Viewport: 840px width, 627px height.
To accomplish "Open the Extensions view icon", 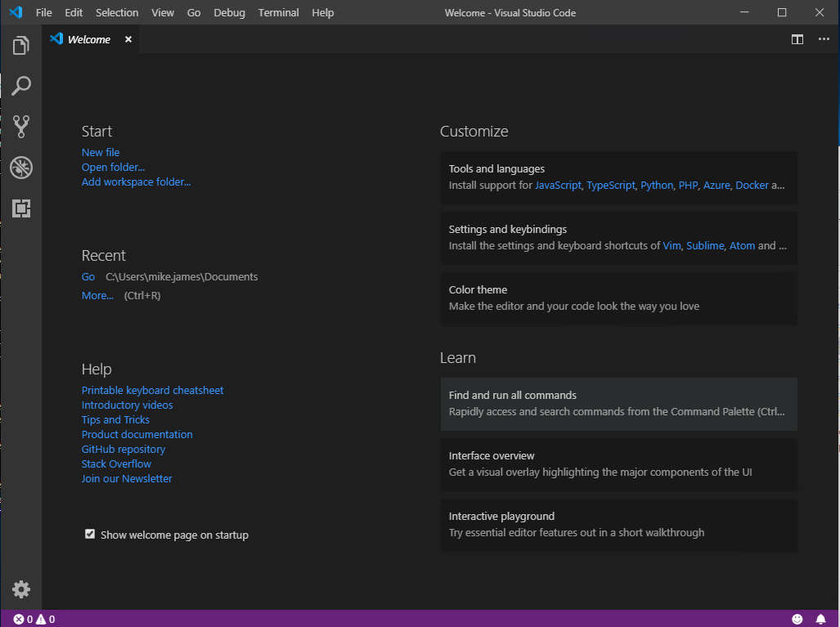I will [21, 208].
